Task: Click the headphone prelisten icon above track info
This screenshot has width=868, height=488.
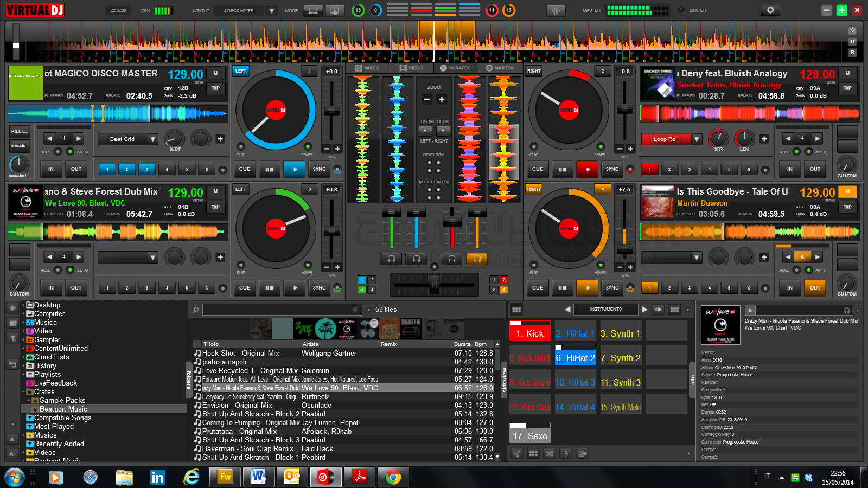Action: [847, 310]
